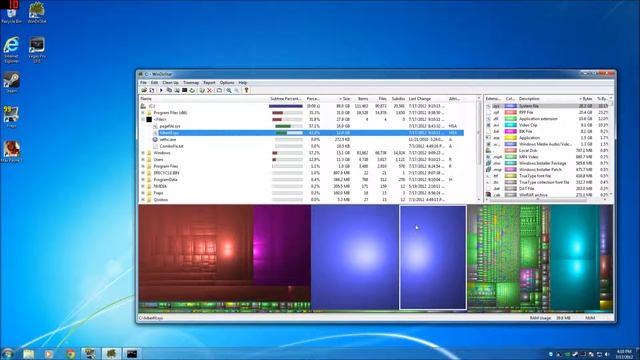This screenshot has height=360, width=640.
Task: Expand the NVIDIA folder node
Action: [x=143, y=186]
